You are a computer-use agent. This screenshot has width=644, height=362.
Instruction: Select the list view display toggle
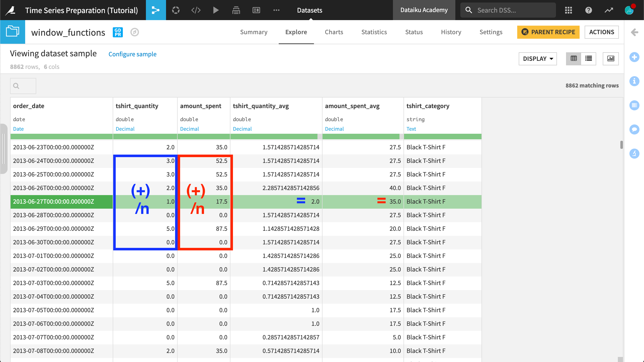pyautogui.click(x=589, y=58)
